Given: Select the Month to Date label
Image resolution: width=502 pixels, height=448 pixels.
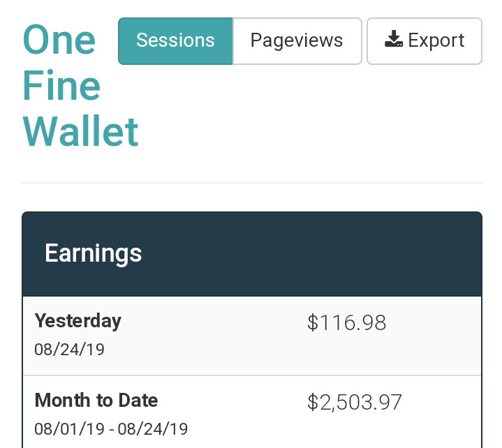Looking at the screenshot, I should [96, 401].
